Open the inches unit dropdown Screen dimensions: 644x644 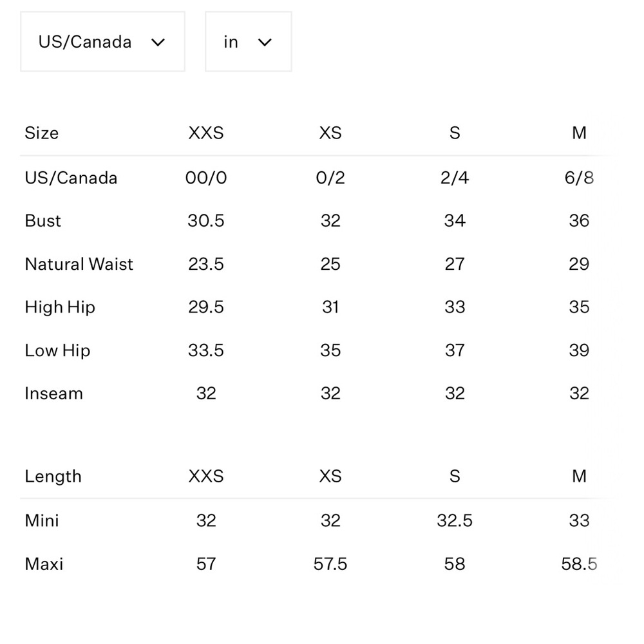coord(249,41)
